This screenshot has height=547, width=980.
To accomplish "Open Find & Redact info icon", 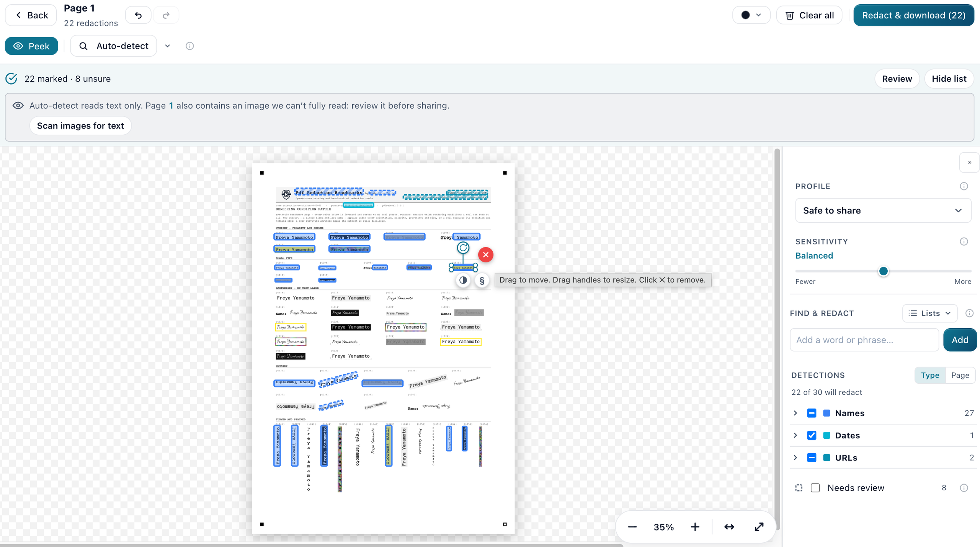I will [969, 313].
